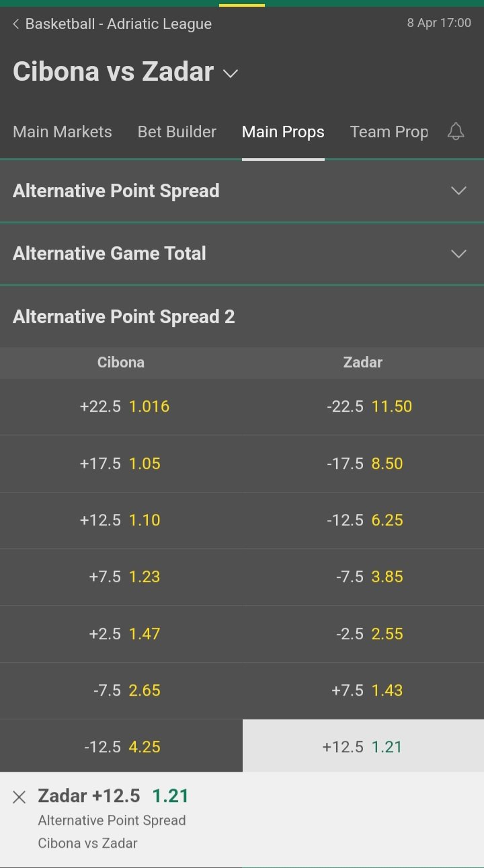The width and height of the screenshot is (484, 868).
Task: Choose Zadar -17.5 at 8.50
Action: tap(363, 463)
